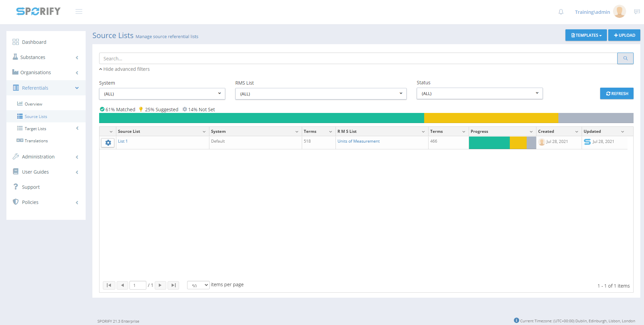Open the System filter dropdown
The height and width of the screenshot is (325, 644).
(x=162, y=94)
